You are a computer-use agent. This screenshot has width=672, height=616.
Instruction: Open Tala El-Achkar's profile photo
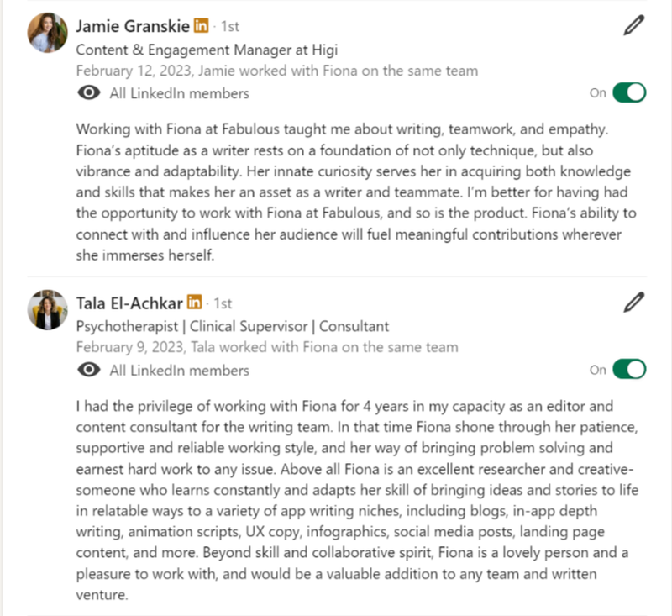(48, 310)
